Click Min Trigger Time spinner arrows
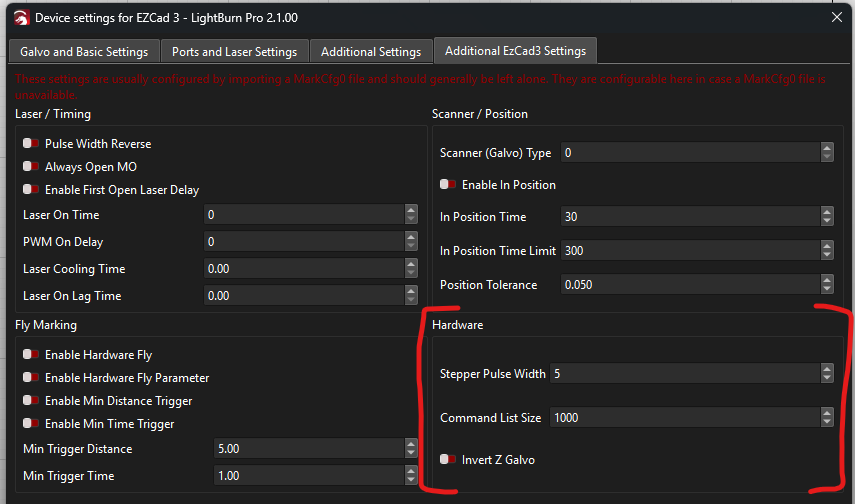 coord(411,475)
